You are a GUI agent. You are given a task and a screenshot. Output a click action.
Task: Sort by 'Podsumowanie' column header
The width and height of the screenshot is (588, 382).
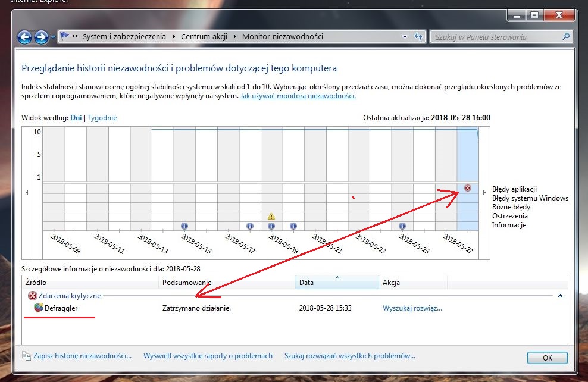pyautogui.click(x=227, y=282)
